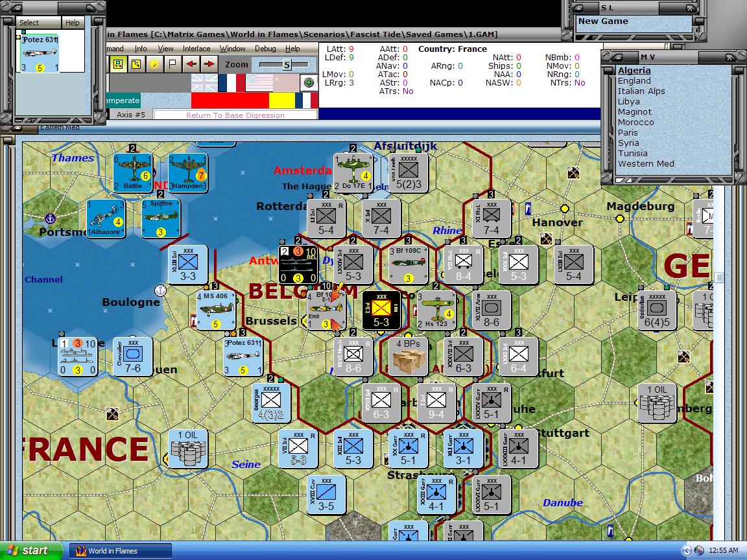Open the Debug menu

pos(265,49)
